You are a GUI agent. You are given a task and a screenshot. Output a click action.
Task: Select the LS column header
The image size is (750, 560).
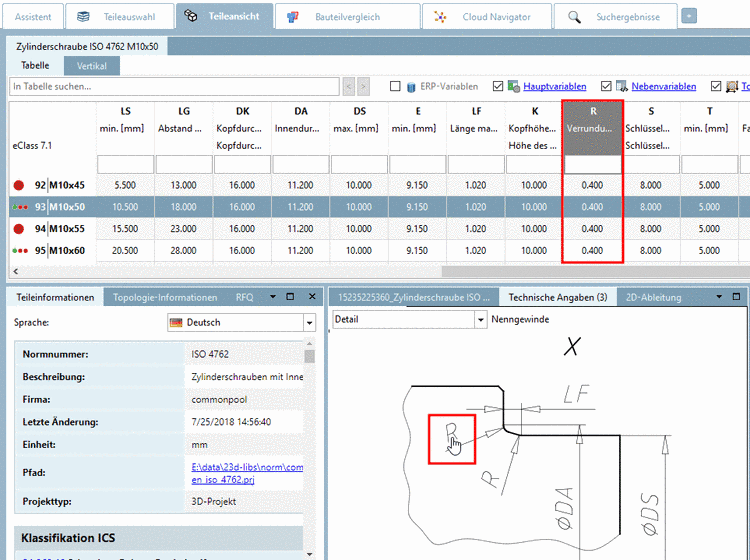125,128
